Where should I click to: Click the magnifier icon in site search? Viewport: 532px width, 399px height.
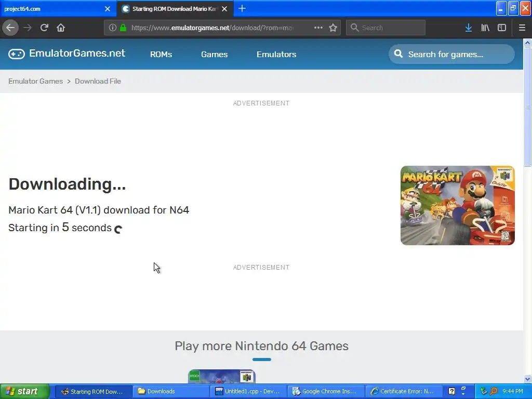(x=398, y=54)
